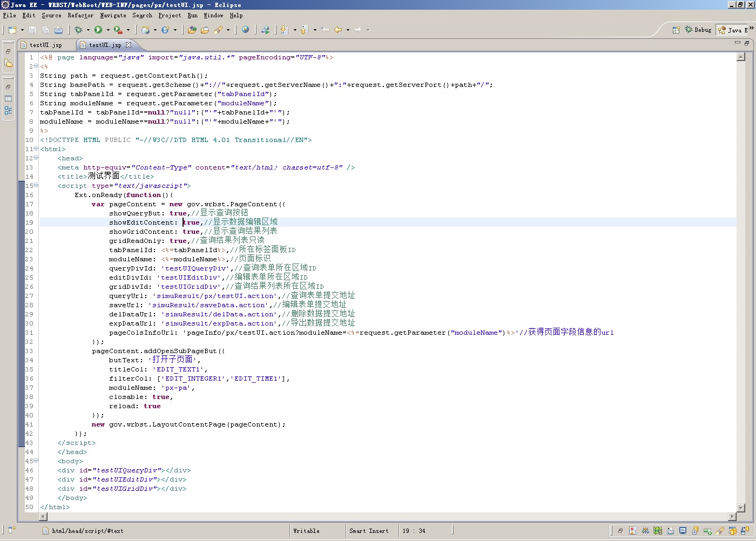Click the Save All toolbar icon
Image resolution: width=756 pixels, height=541 pixels.
tap(45, 30)
